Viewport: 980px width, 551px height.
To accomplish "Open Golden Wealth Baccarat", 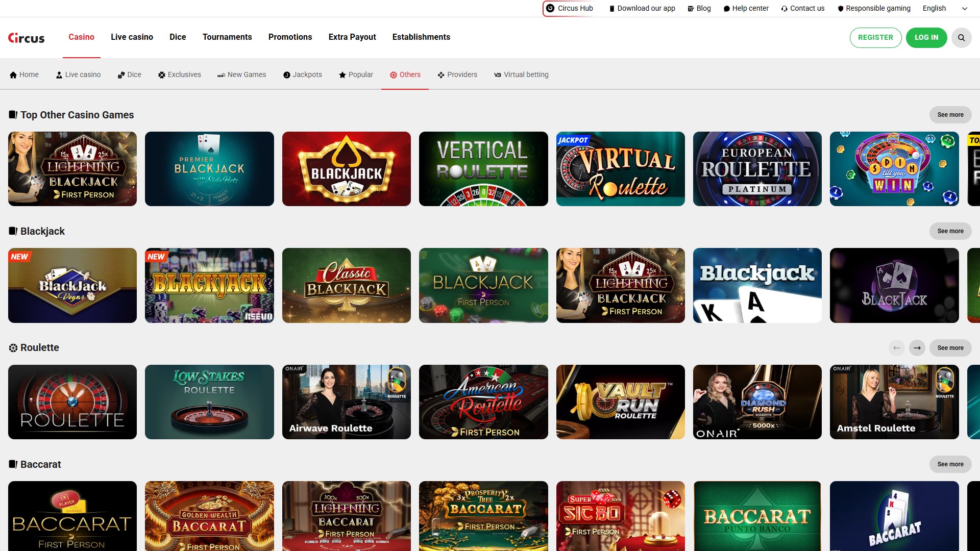I will click(209, 516).
